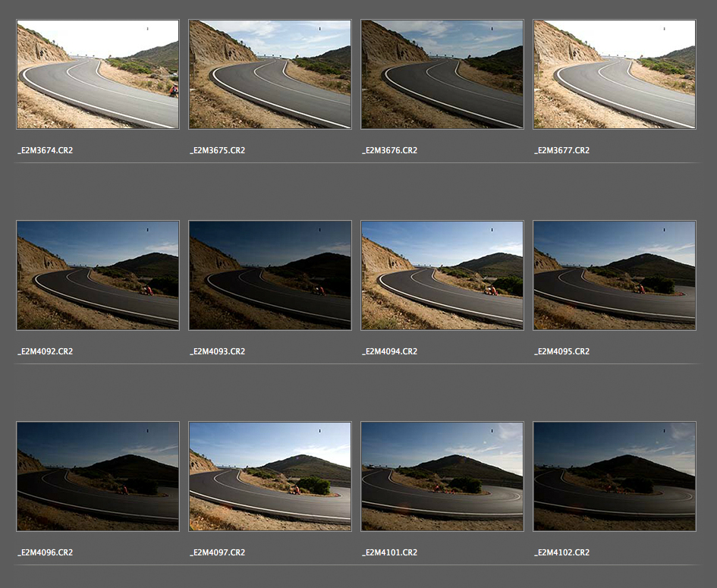Click the _E2M4102.CR2 filename label
Image resolution: width=717 pixels, height=588 pixels.
pos(562,552)
